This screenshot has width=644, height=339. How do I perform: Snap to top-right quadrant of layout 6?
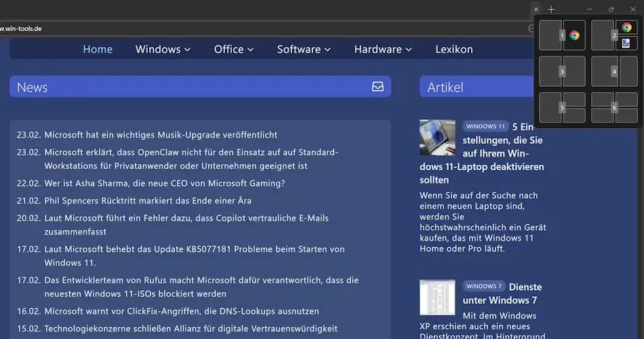pyautogui.click(x=626, y=100)
